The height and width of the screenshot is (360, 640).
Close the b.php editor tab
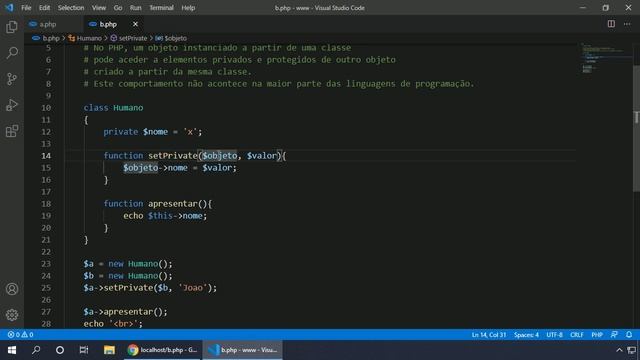[x=135, y=24]
